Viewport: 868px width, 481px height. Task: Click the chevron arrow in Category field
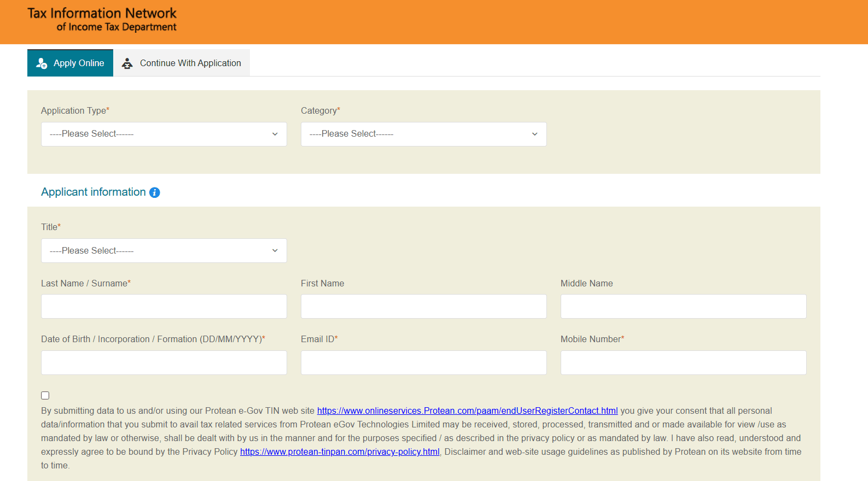click(534, 134)
